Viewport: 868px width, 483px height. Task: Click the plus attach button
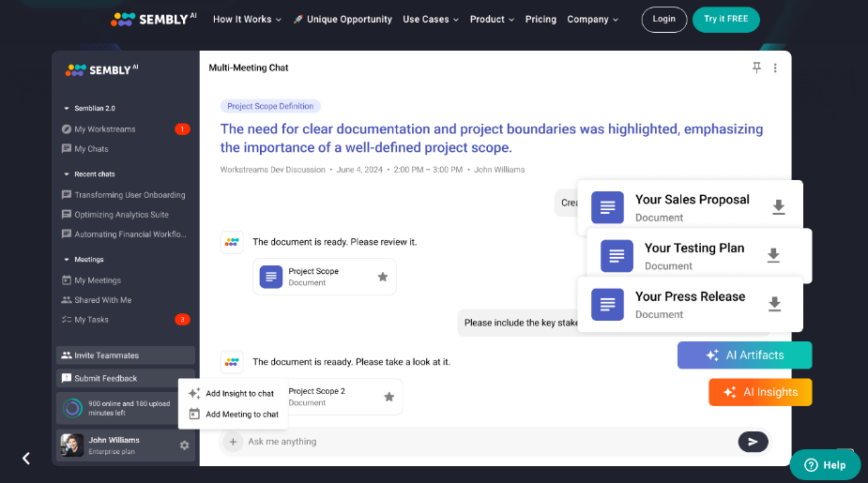click(233, 442)
